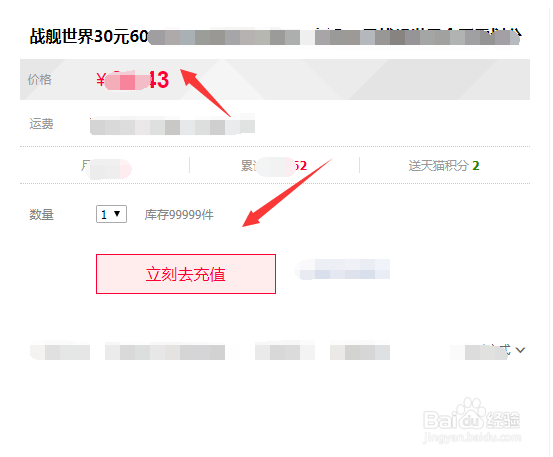Click the blurred link beside 立刻去充值
Screen dimensions: 553x457
pos(342,269)
